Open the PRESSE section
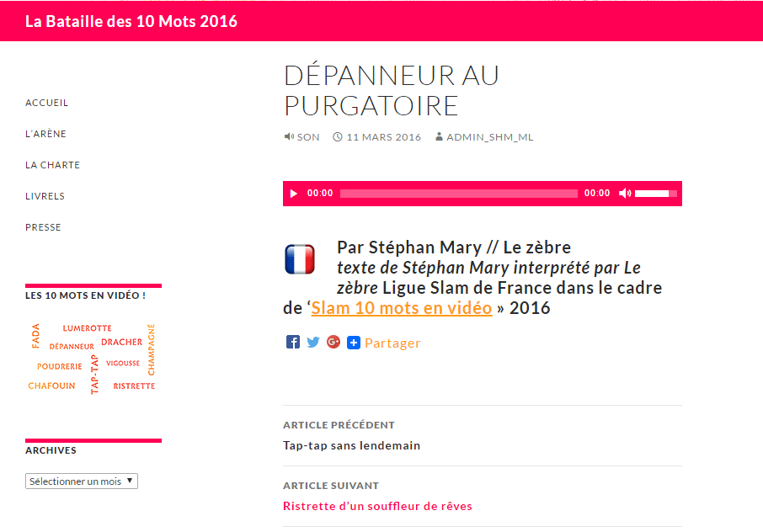The image size is (763, 532). click(x=43, y=226)
